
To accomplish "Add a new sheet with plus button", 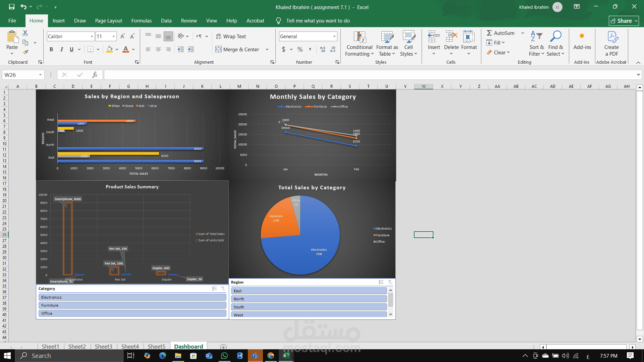I will pyautogui.click(x=223, y=347).
